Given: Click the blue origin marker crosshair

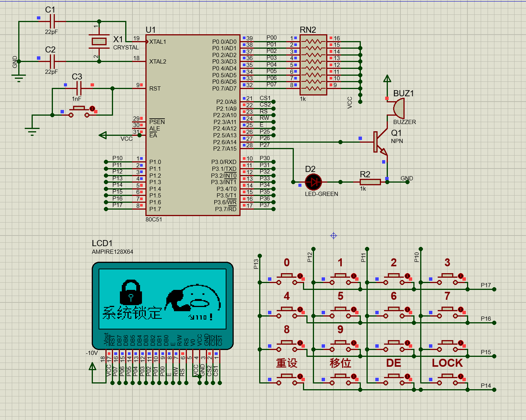Looking at the screenshot, I should 333,236.
